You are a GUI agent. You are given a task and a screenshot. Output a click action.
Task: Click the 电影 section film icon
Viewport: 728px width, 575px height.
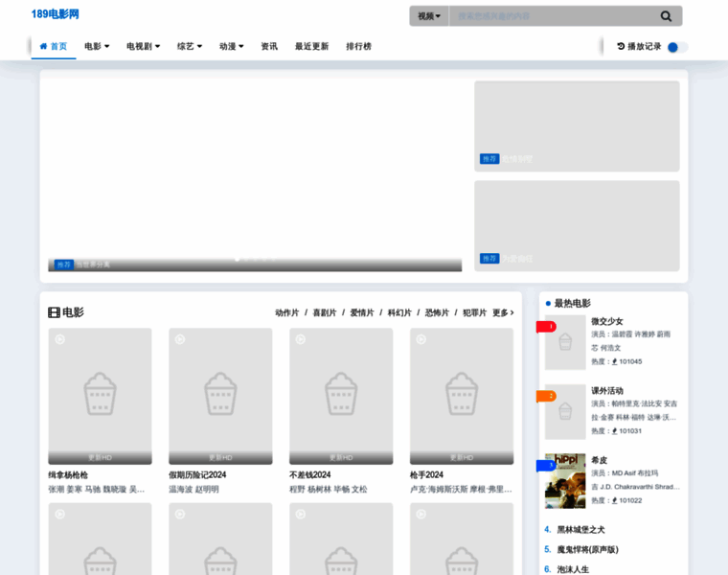[x=54, y=312]
